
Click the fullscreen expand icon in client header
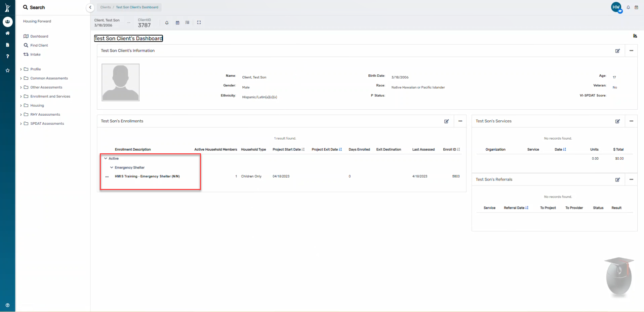[199, 23]
